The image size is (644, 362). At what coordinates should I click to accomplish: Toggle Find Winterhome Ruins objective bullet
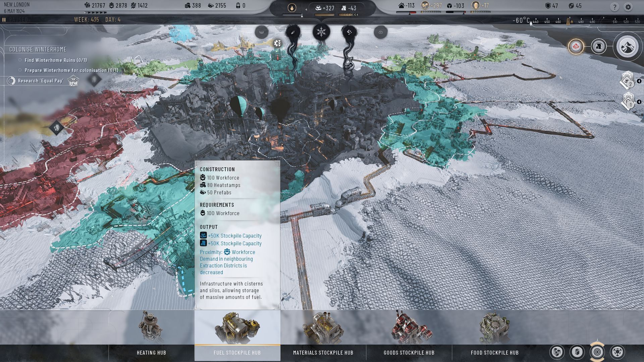tap(20, 60)
